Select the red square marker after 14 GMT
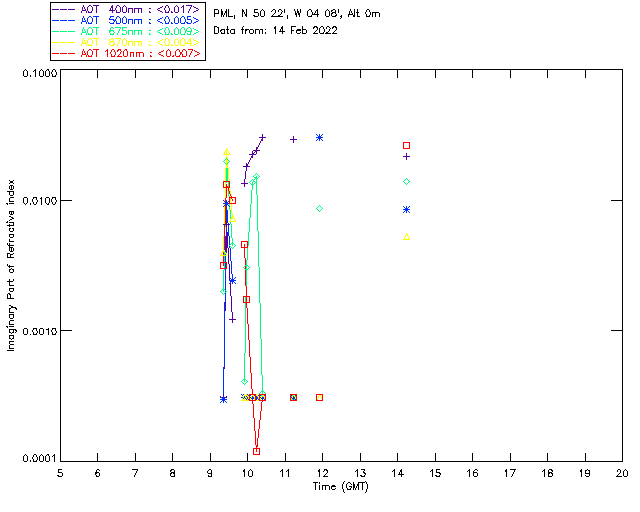This screenshot has width=640, height=512. point(407,146)
